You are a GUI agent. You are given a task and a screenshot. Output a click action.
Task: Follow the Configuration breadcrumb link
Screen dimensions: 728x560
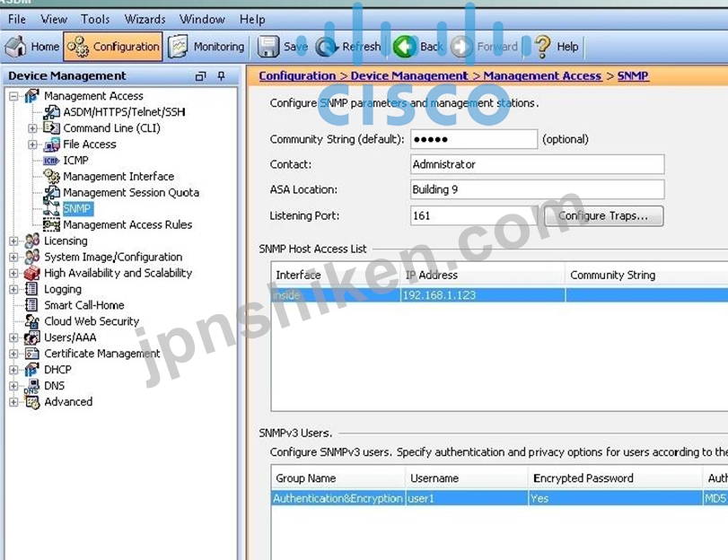point(297,75)
